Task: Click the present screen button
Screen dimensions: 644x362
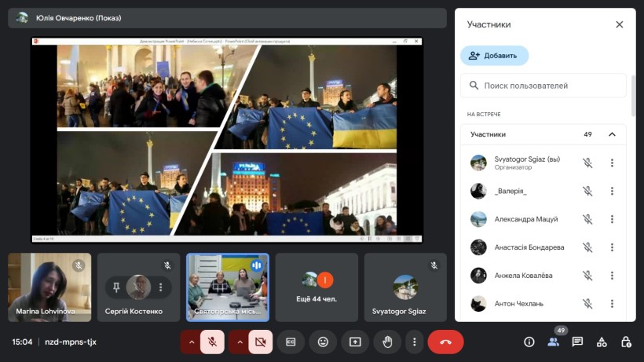Action: pos(355,342)
